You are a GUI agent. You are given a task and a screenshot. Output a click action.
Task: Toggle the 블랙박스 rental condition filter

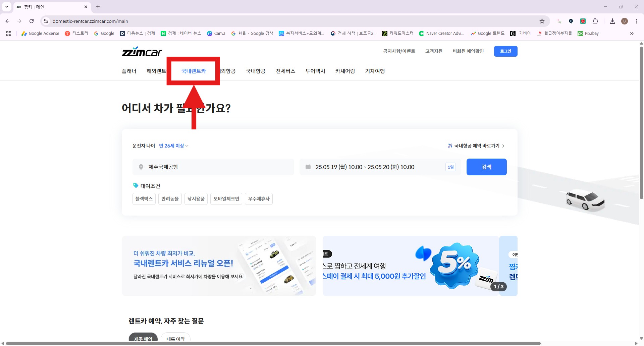tap(144, 198)
